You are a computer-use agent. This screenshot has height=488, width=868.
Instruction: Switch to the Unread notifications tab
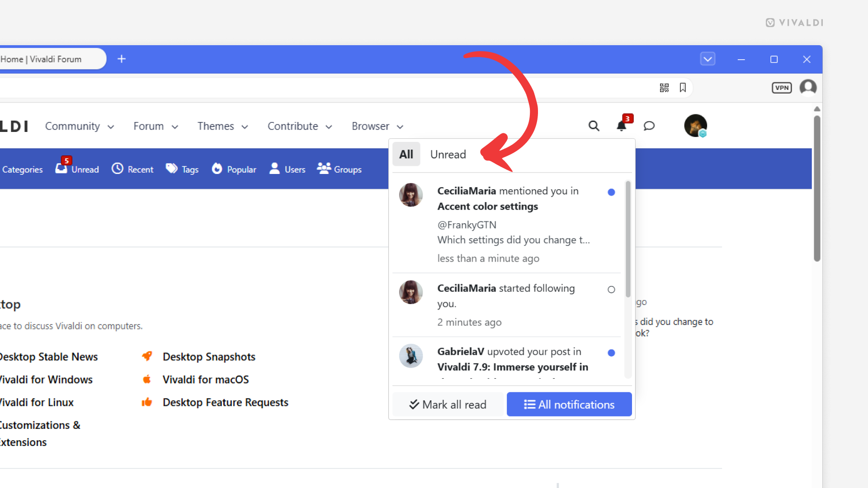coord(448,154)
